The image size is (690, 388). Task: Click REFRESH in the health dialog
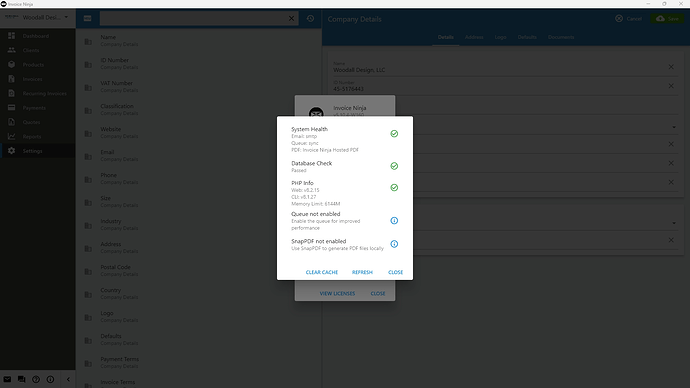[362, 272]
